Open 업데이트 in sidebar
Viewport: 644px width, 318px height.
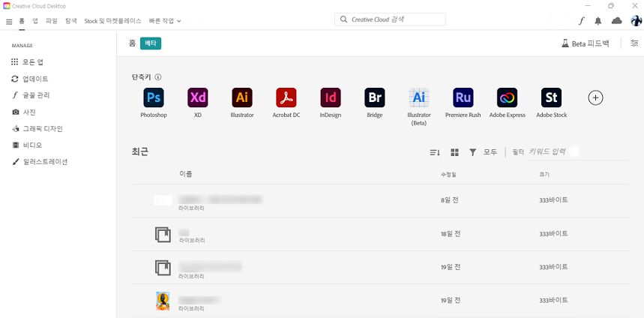(29, 79)
